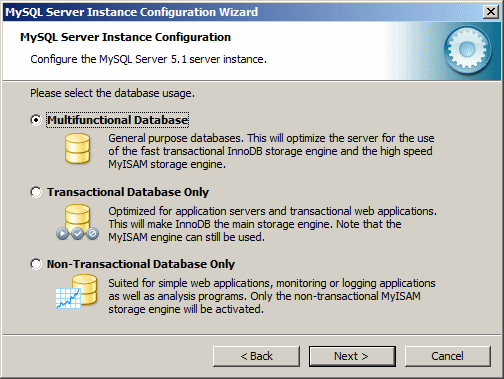This screenshot has width=504, height=379.
Task: Close the wizard window with the X
Action: 491,12
